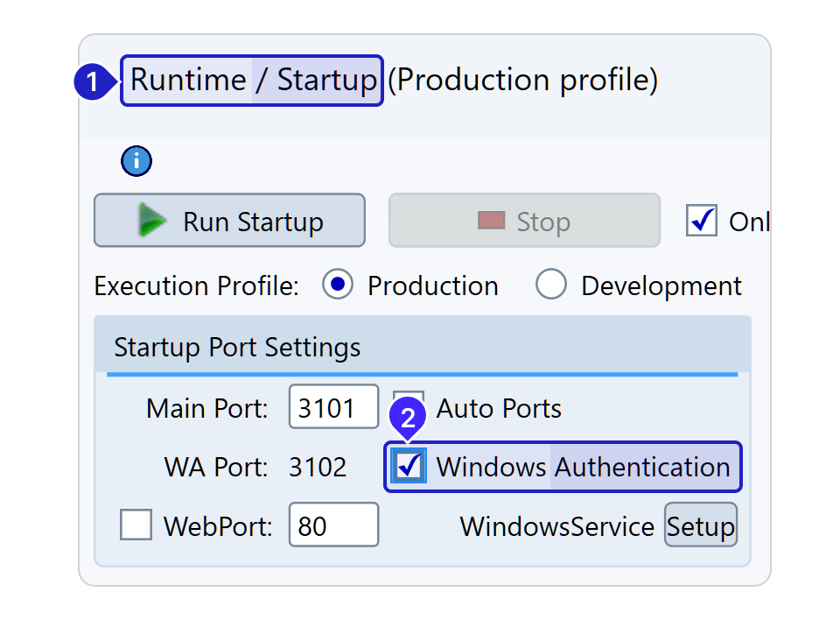840x620 pixels.
Task: Click the Execution Profile label
Action: (x=197, y=285)
